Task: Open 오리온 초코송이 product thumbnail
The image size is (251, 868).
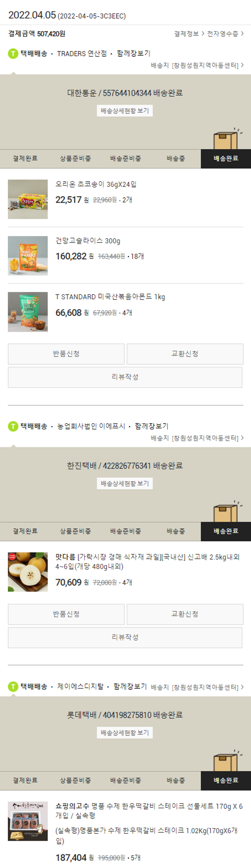Action: tap(28, 199)
